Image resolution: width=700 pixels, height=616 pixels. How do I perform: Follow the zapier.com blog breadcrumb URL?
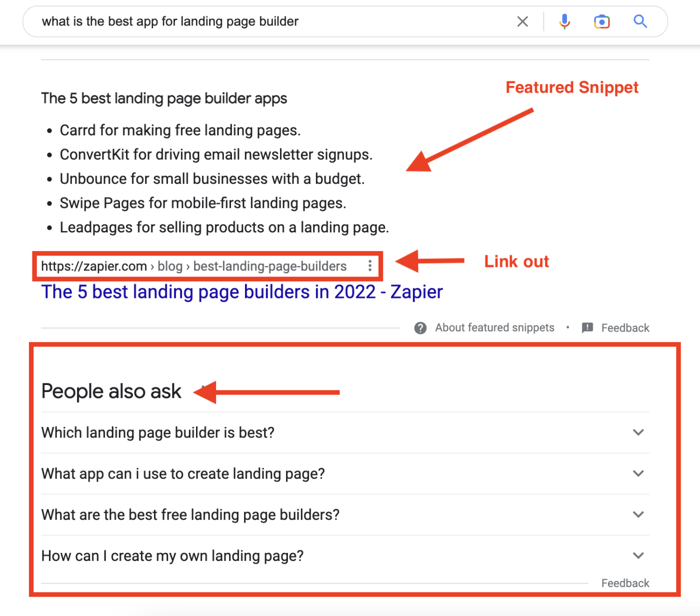point(194,266)
